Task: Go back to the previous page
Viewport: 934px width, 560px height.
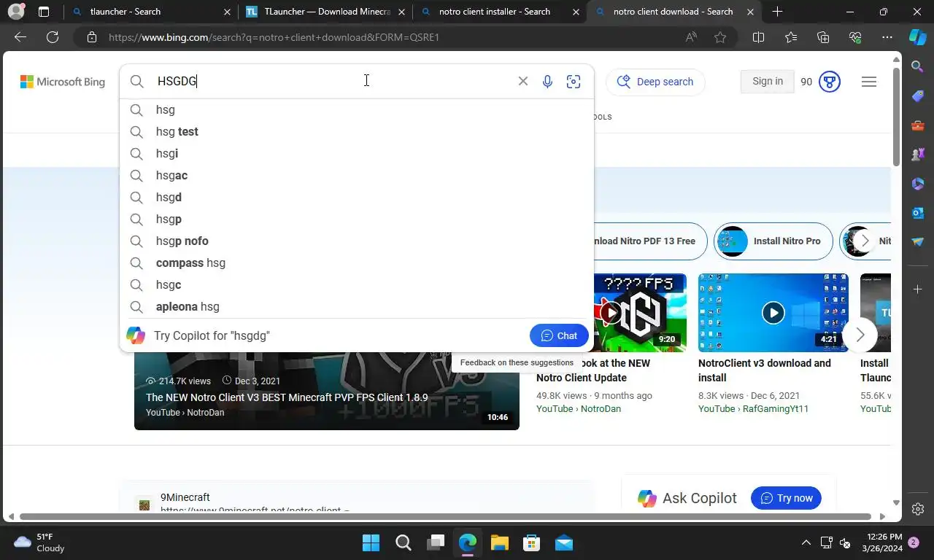Action: click(x=20, y=37)
